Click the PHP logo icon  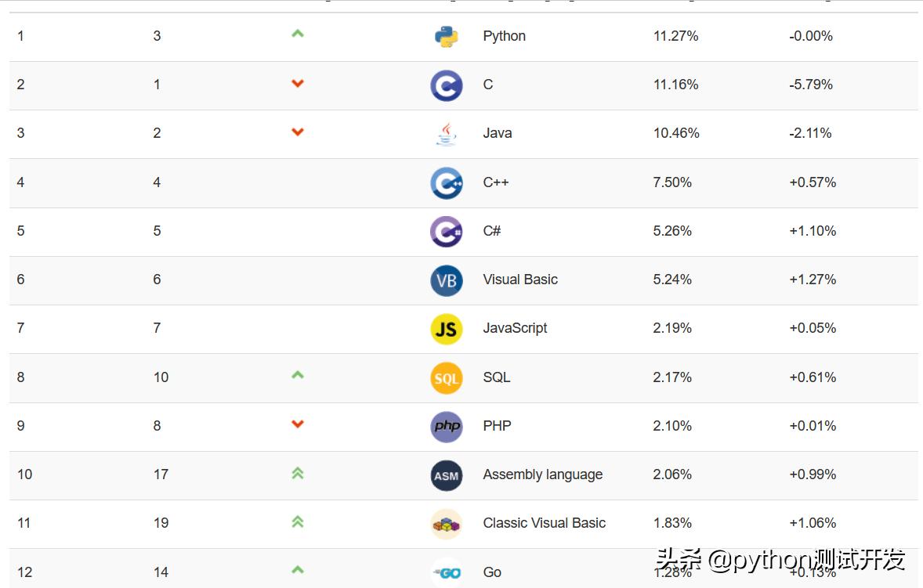coord(446,427)
